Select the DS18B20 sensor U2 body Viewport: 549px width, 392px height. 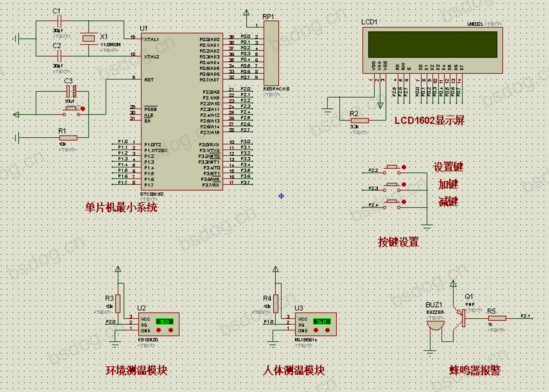158,324
